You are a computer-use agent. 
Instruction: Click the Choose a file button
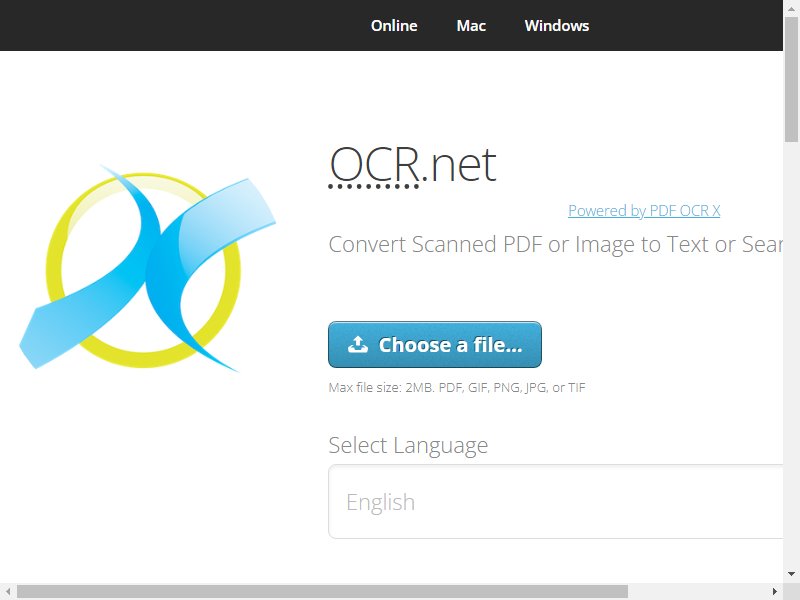coord(435,344)
